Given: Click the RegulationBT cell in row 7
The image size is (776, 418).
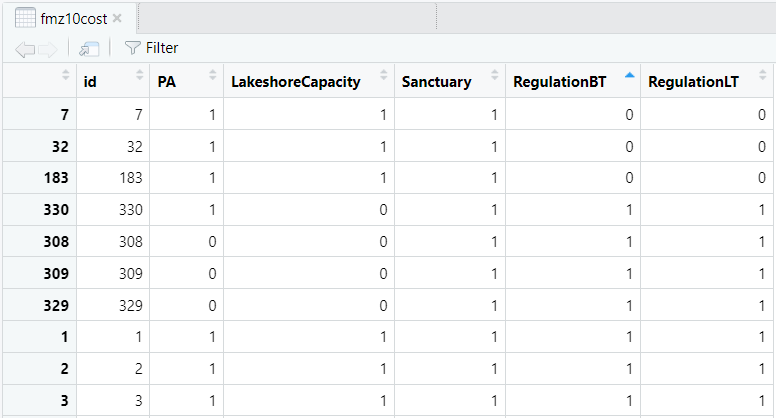Looking at the screenshot, I should [x=573, y=114].
